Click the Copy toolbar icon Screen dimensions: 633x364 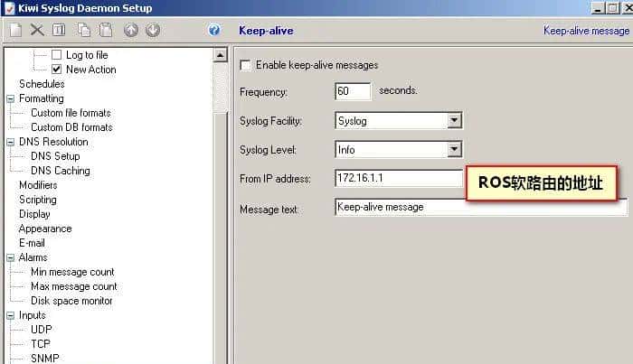tap(84, 30)
